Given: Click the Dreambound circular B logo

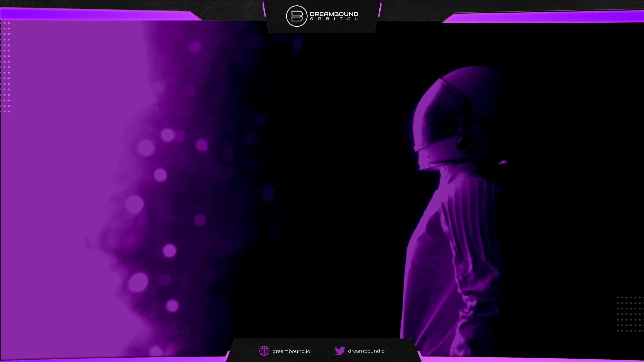Looking at the screenshot, I should 297,16.
